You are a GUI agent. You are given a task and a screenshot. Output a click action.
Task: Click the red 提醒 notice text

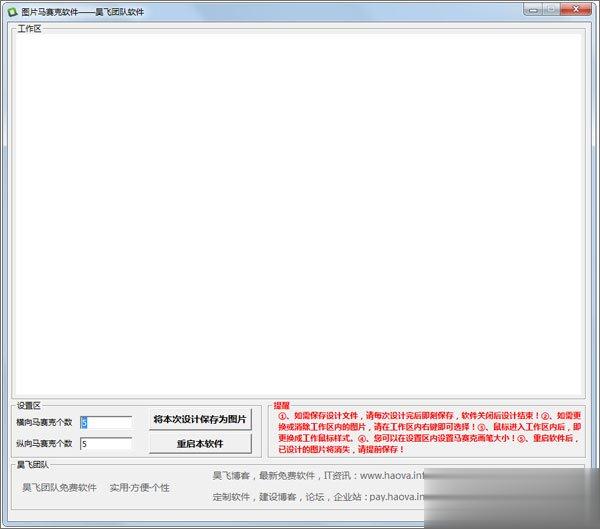click(429, 432)
